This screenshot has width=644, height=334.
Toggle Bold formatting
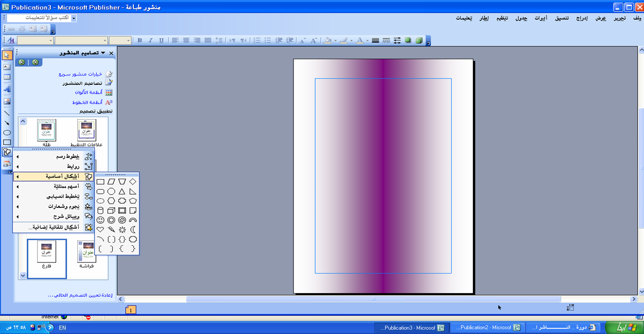pyautogui.click(x=139, y=40)
